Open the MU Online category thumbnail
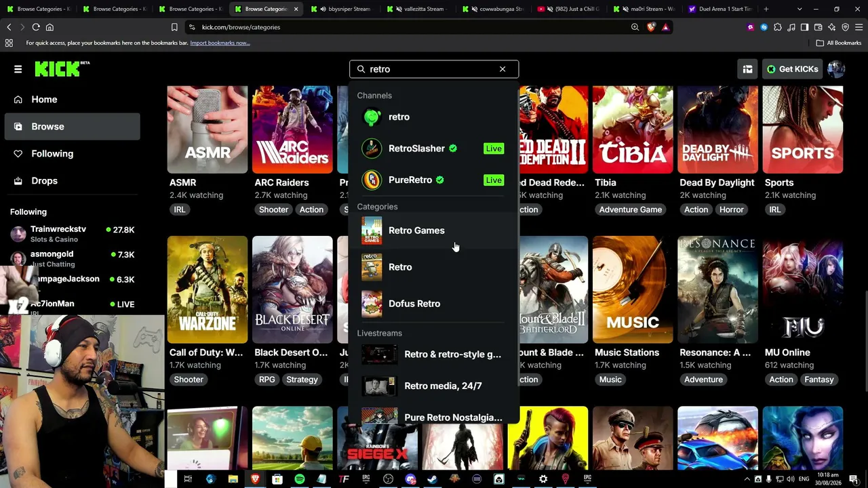Viewport: 868px width, 488px height. pos(802,289)
